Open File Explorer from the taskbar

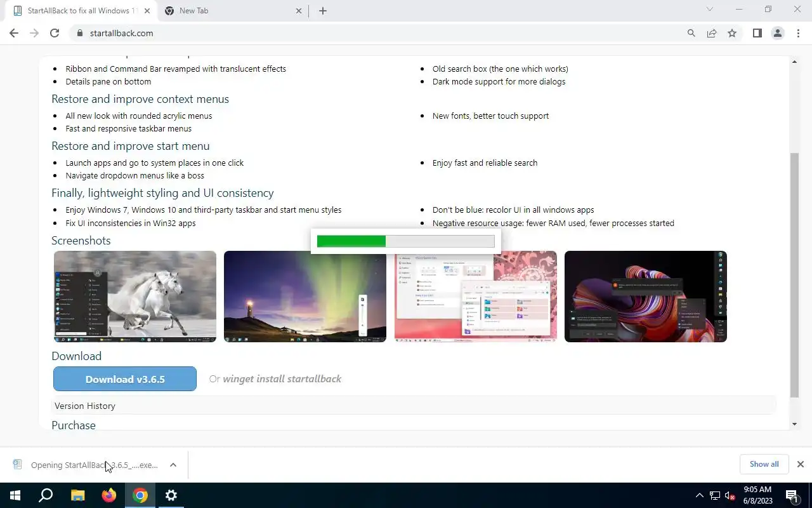77,495
